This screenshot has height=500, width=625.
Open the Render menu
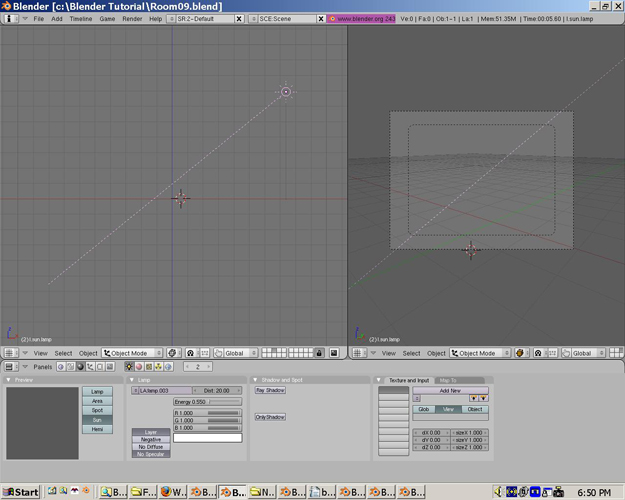pyautogui.click(x=132, y=19)
